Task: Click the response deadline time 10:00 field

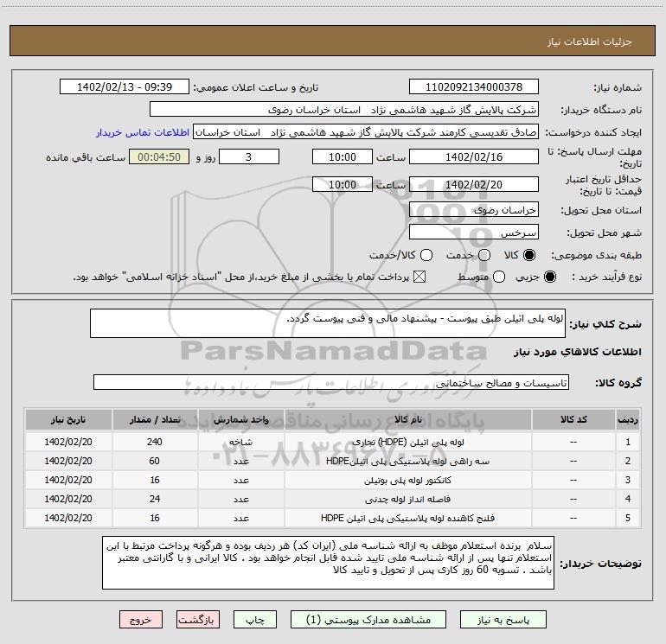Action: pyautogui.click(x=343, y=156)
